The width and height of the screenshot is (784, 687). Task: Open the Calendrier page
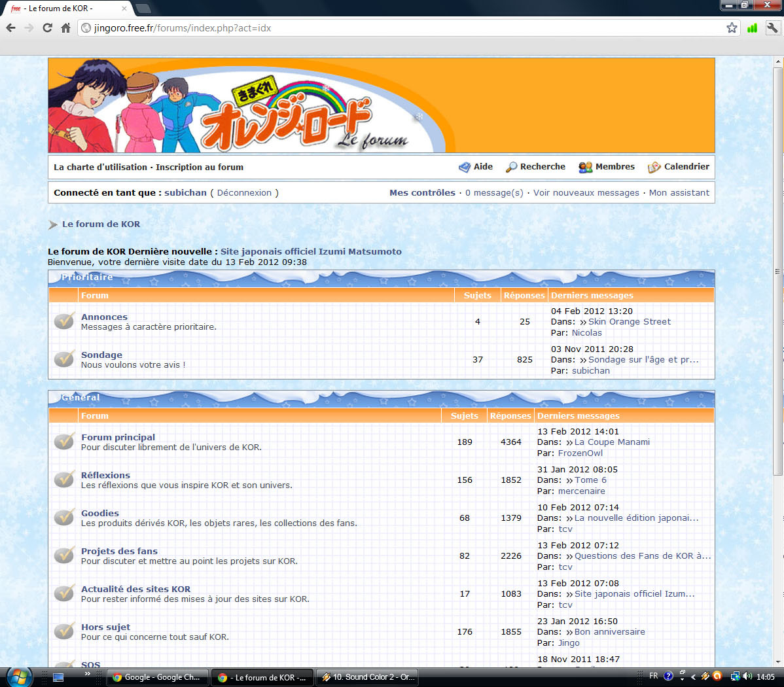coord(679,167)
